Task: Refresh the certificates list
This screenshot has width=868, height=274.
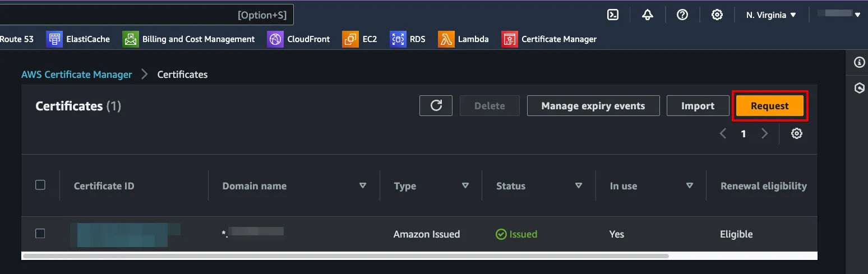Action: [x=436, y=106]
